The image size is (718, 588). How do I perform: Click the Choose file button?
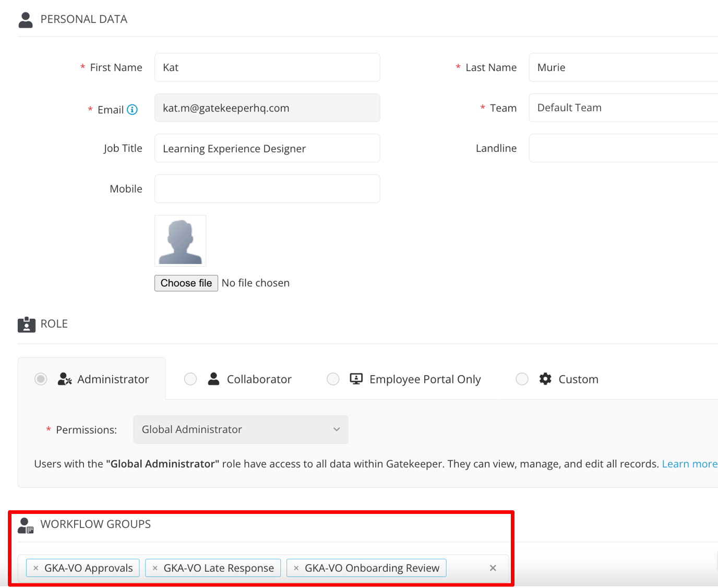186,283
